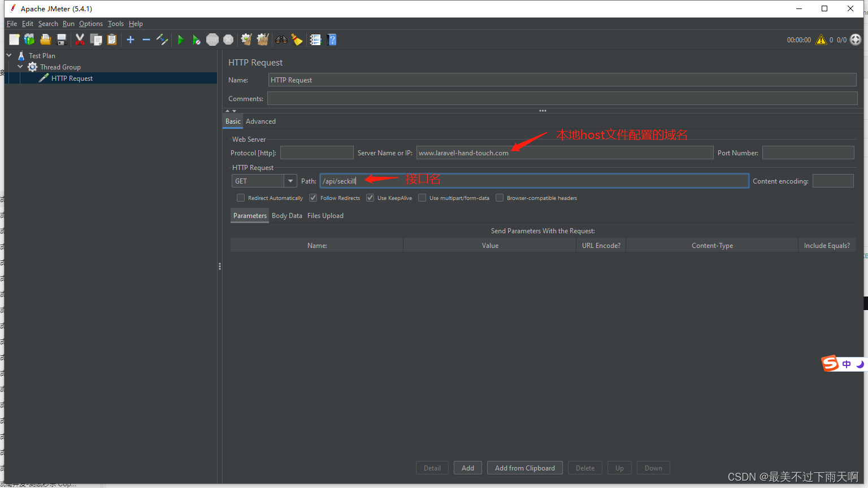Click the Protocol [http] input field

pyautogui.click(x=317, y=152)
